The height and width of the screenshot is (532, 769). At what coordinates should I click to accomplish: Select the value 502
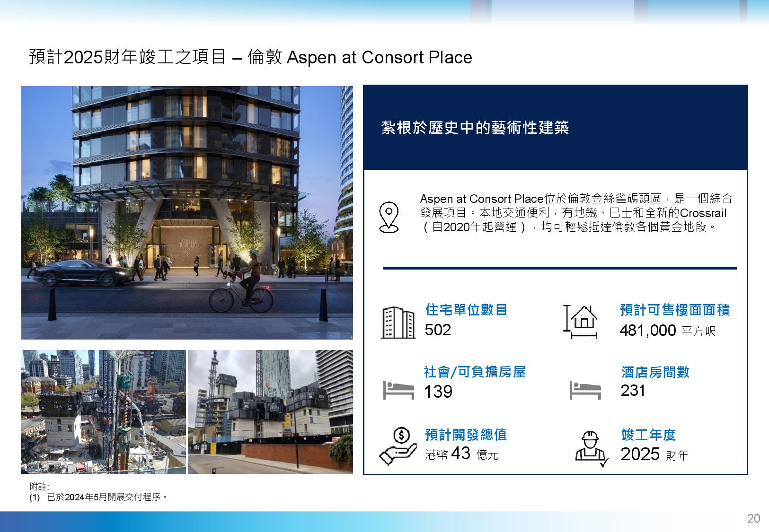click(438, 330)
